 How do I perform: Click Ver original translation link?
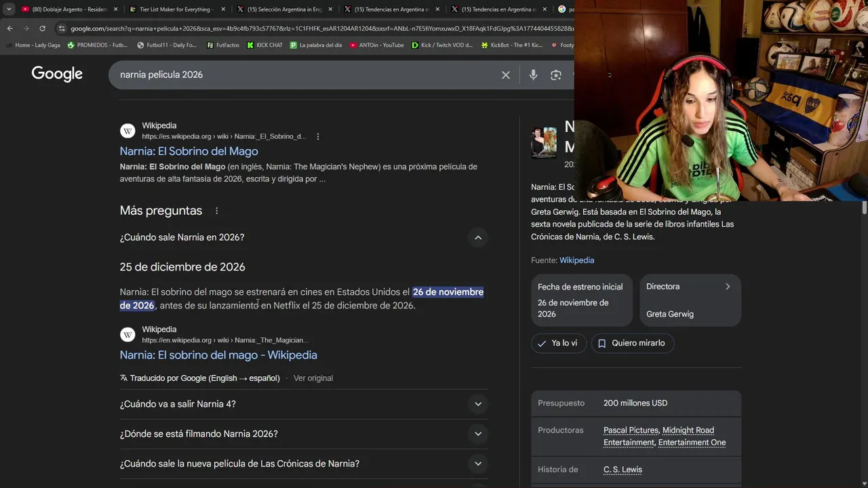[x=313, y=378]
